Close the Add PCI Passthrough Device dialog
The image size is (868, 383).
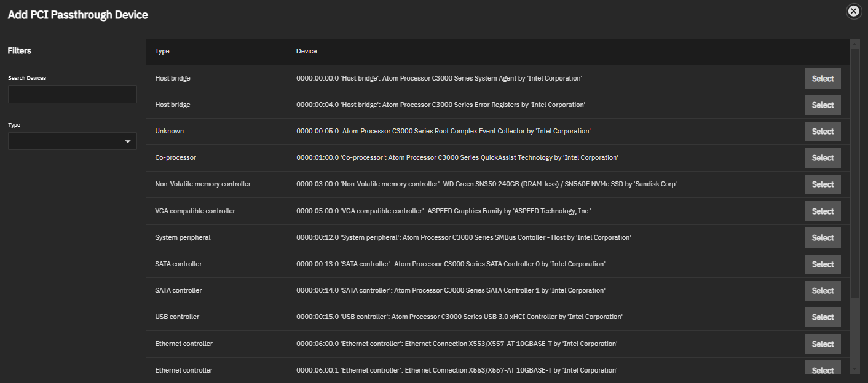coord(853,11)
